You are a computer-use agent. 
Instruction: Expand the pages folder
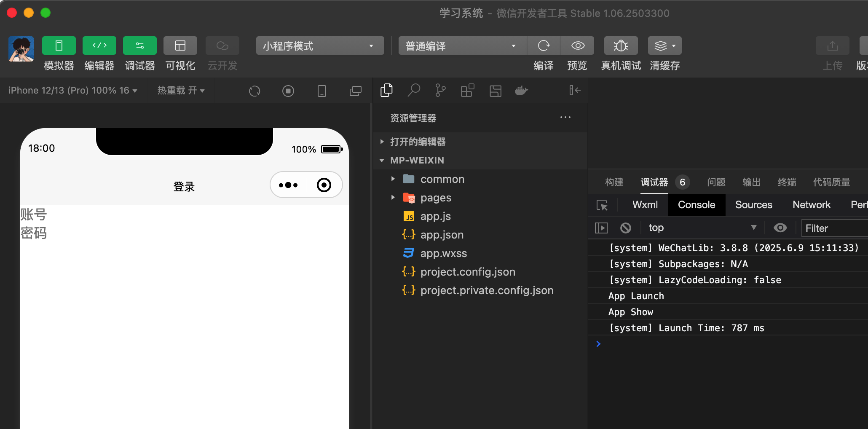point(480,198)
